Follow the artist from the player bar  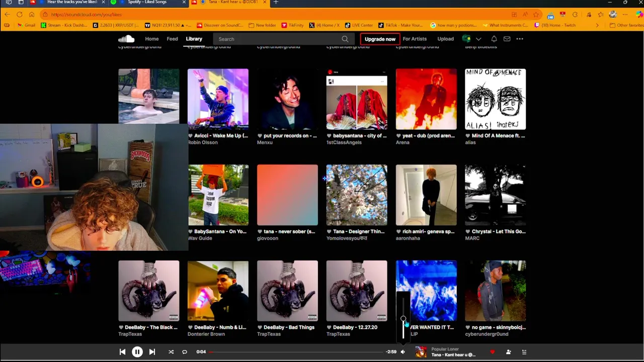(x=508, y=352)
